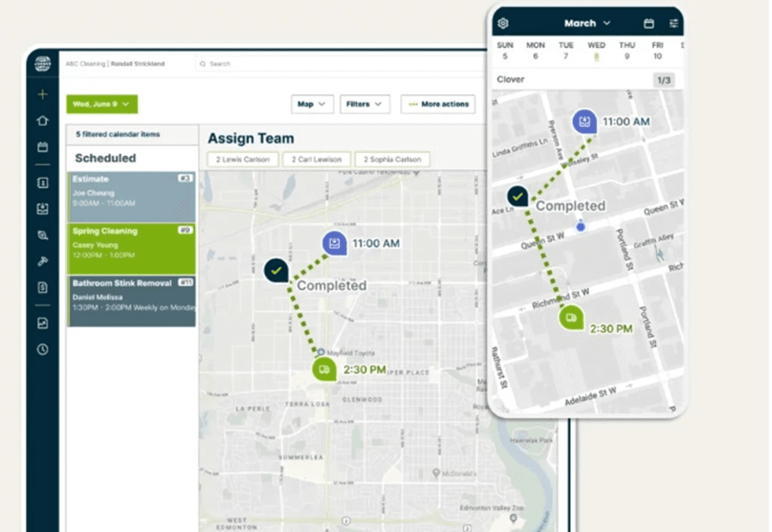Expand the Filters dropdown
Viewport: 772px width, 532px height.
pyautogui.click(x=364, y=103)
